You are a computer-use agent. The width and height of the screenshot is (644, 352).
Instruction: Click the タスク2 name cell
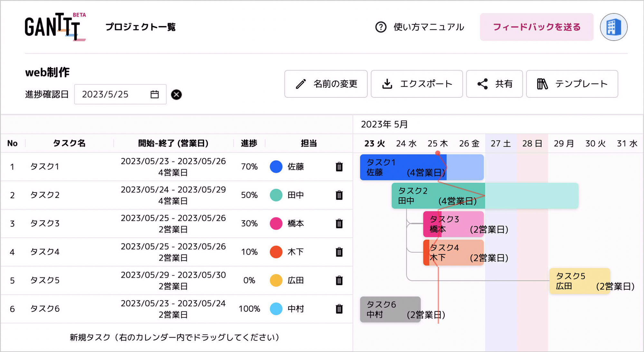click(45, 195)
